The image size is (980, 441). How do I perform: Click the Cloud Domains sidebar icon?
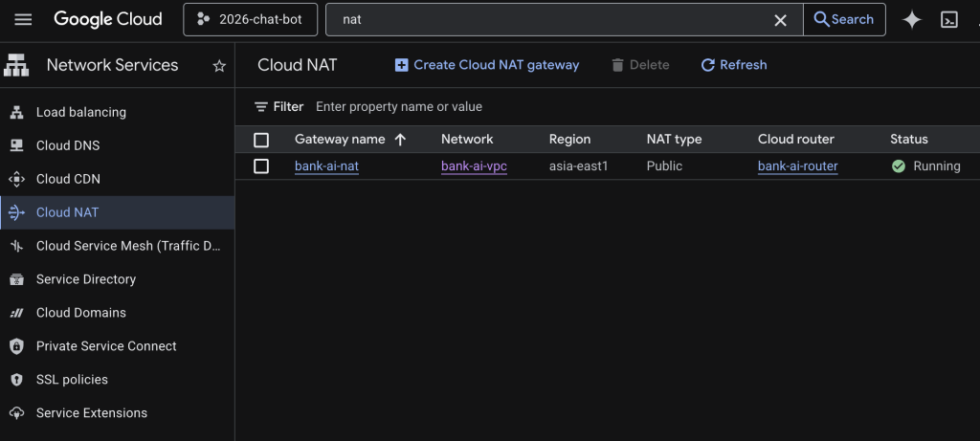[x=17, y=313]
